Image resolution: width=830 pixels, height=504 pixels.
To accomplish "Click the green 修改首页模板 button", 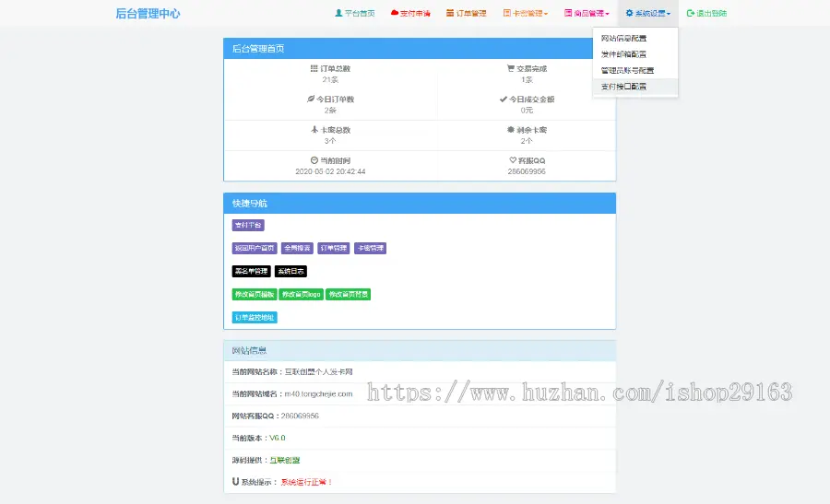I will (x=255, y=294).
